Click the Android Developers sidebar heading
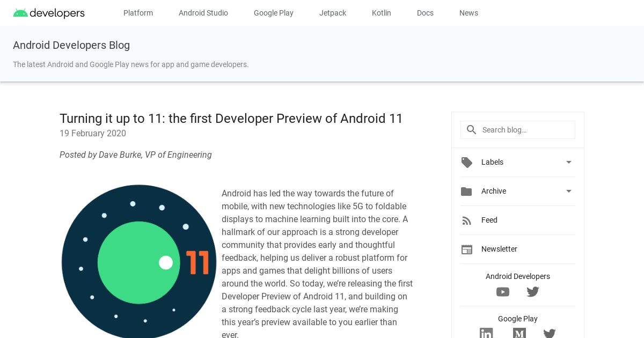 pyautogui.click(x=518, y=276)
